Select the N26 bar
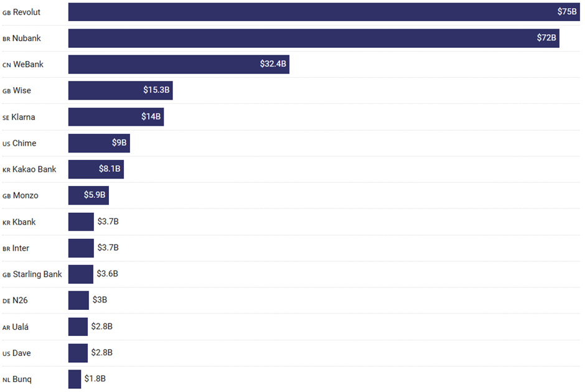This screenshot has width=585, height=392. [x=78, y=300]
